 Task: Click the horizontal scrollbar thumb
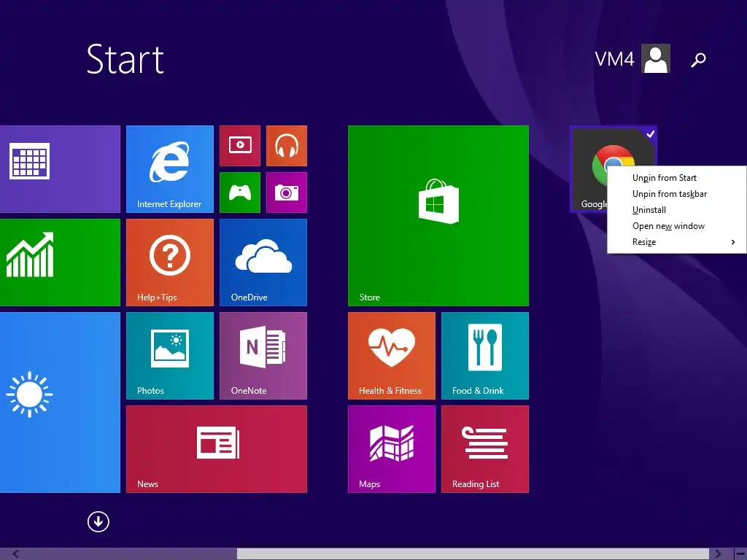[x=473, y=554]
